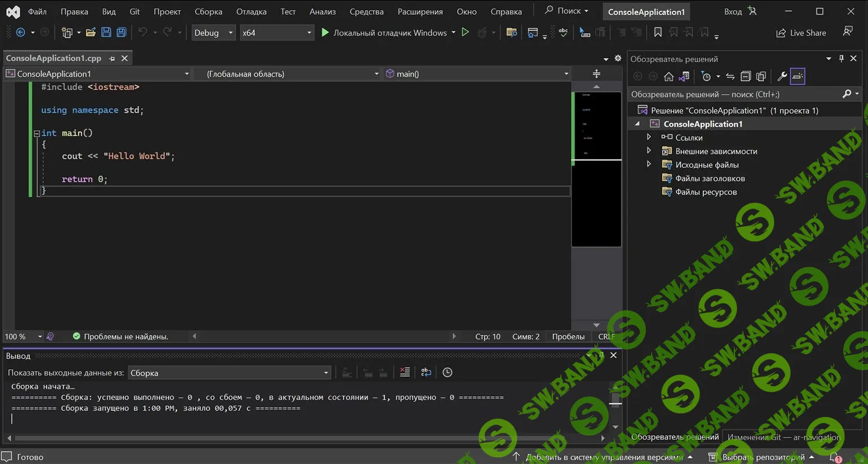Open the output source dropdown showing Сборка
Viewport: 868px width, 464px height.
229,373
